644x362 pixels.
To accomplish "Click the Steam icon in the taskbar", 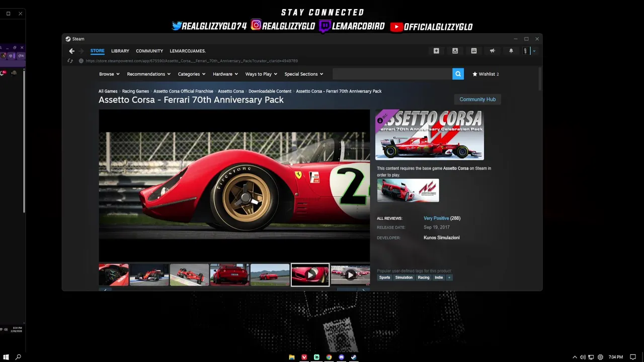I will pos(354,357).
